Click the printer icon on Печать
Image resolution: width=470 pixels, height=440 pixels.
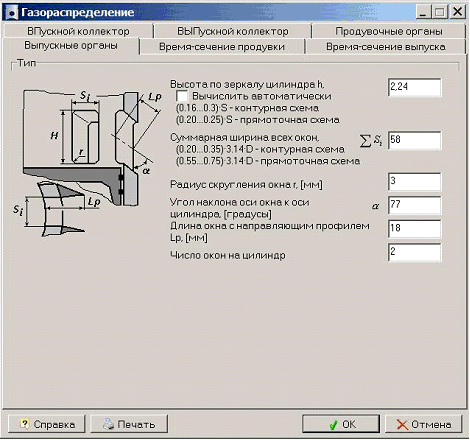(x=108, y=424)
